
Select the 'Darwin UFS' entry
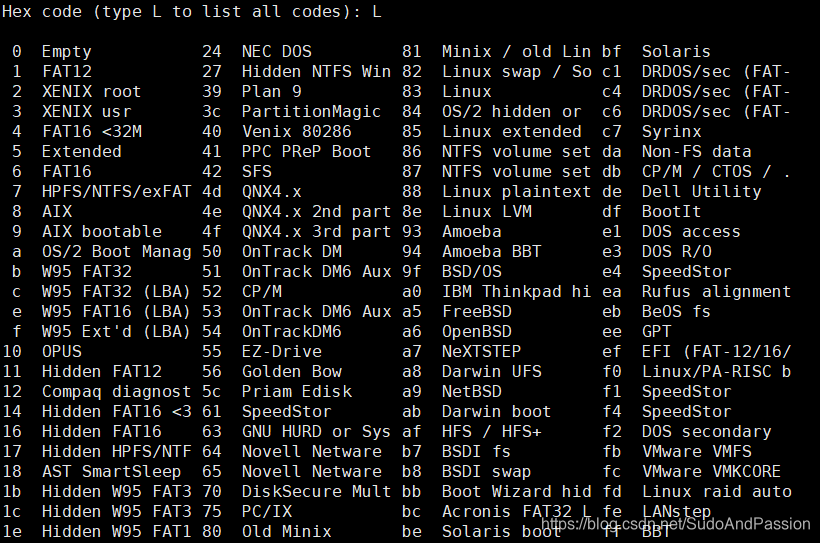coord(492,371)
